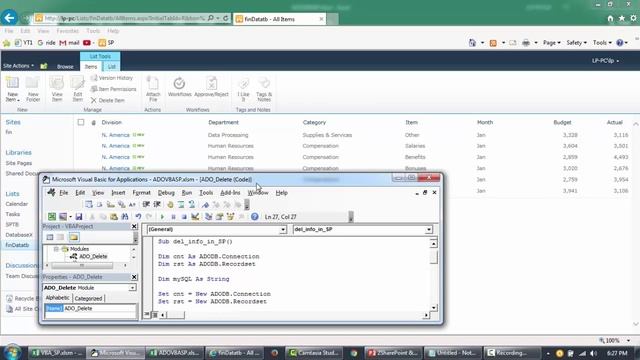Click the Save icon in VBA toolbar
The height and width of the screenshot is (360, 640).
(x=79, y=217)
